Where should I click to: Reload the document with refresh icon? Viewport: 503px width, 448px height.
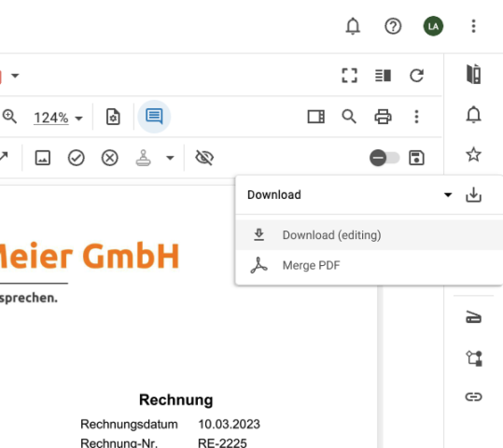[417, 76]
